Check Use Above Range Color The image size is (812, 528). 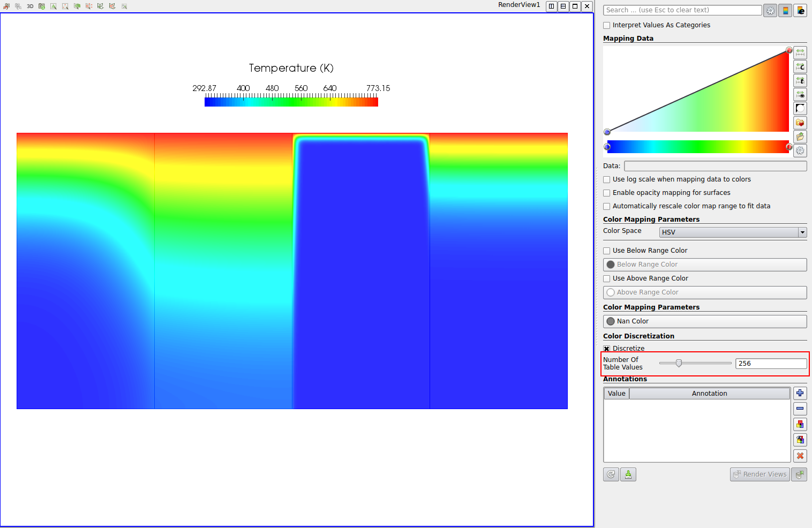click(607, 278)
